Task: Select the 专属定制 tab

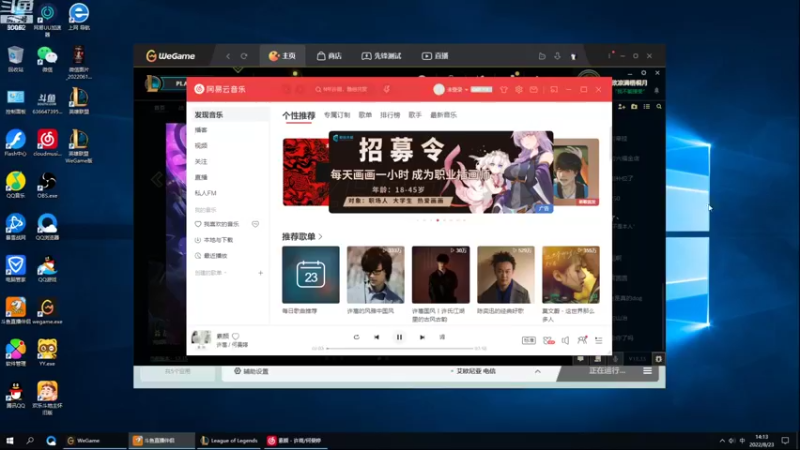Action: [x=337, y=115]
